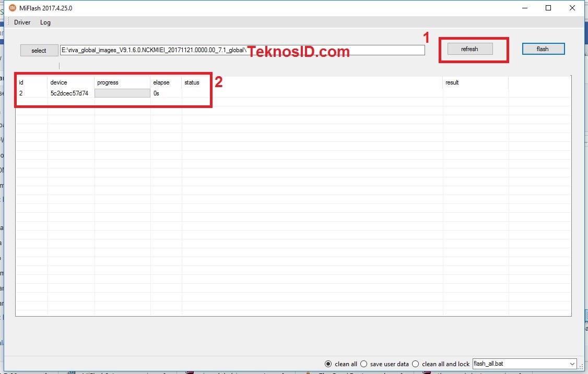Click the MiFlash app icon in title bar
This screenshot has width=588, height=374.
pos(13,8)
